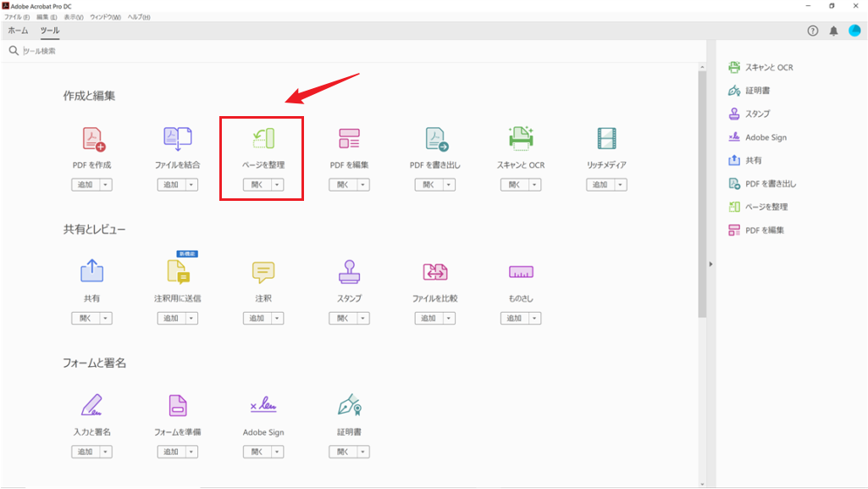Click 追加 button under フォームを準備
This screenshot has height=489, width=868.
pos(172,452)
